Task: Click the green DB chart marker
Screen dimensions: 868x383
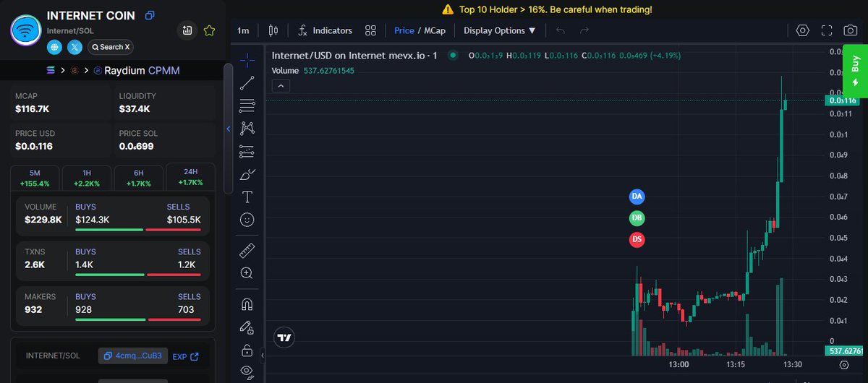Action: click(x=637, y=218)
